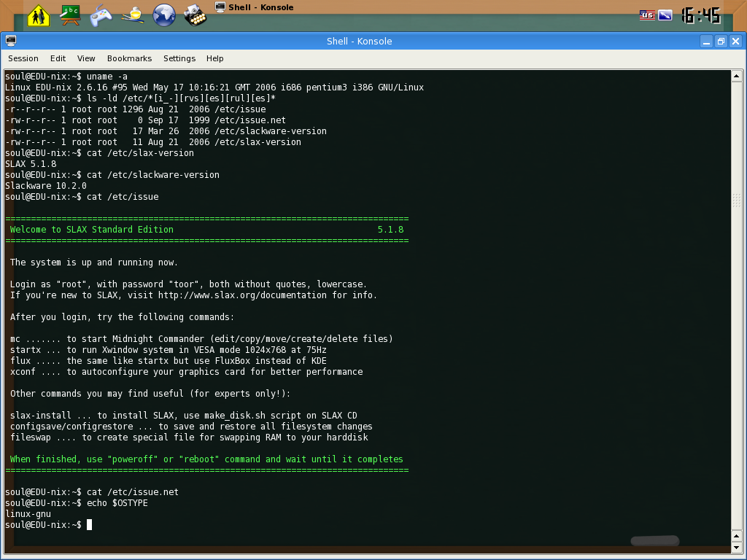747x560 pixels.
Task: Click the 'uname -a' command text
Action: click(x=107, y=76)
